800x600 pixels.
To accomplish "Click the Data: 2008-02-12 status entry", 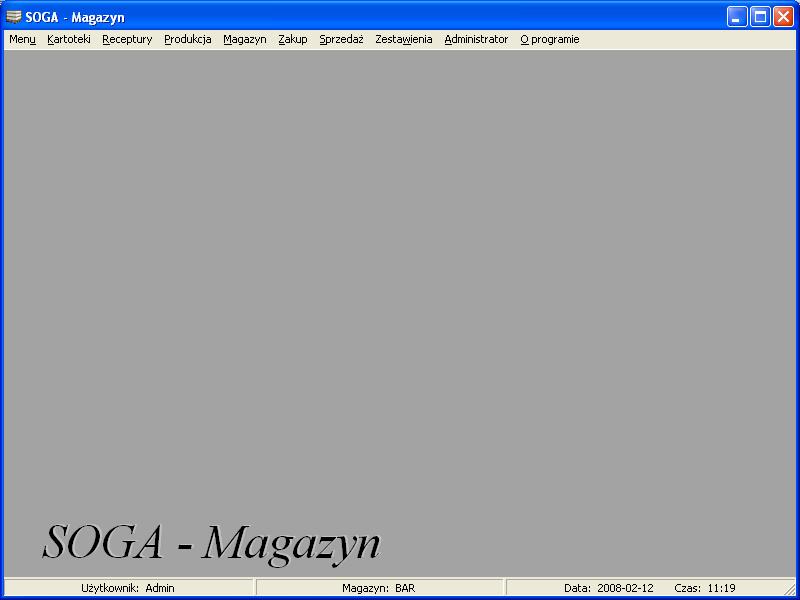I will tap(609, 588).
